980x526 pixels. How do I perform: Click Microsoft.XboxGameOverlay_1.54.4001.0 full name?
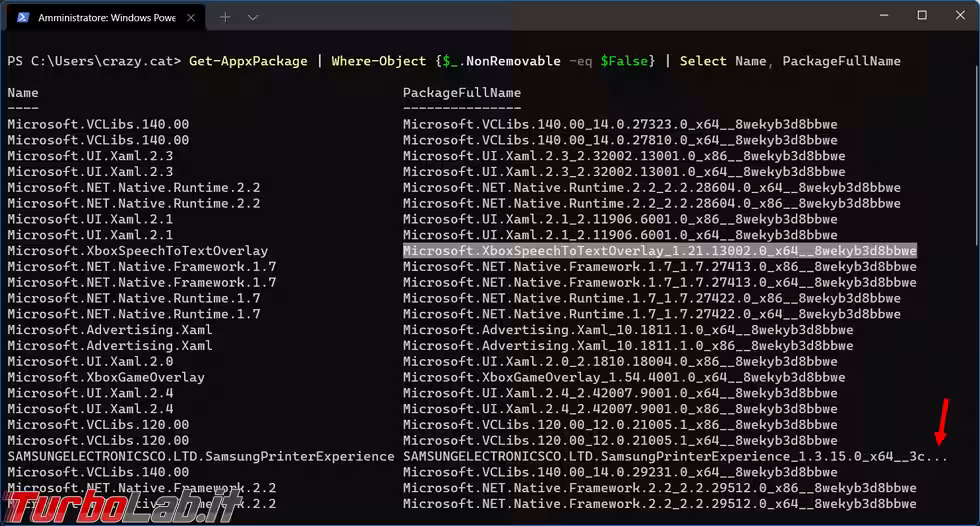[624, 377]
